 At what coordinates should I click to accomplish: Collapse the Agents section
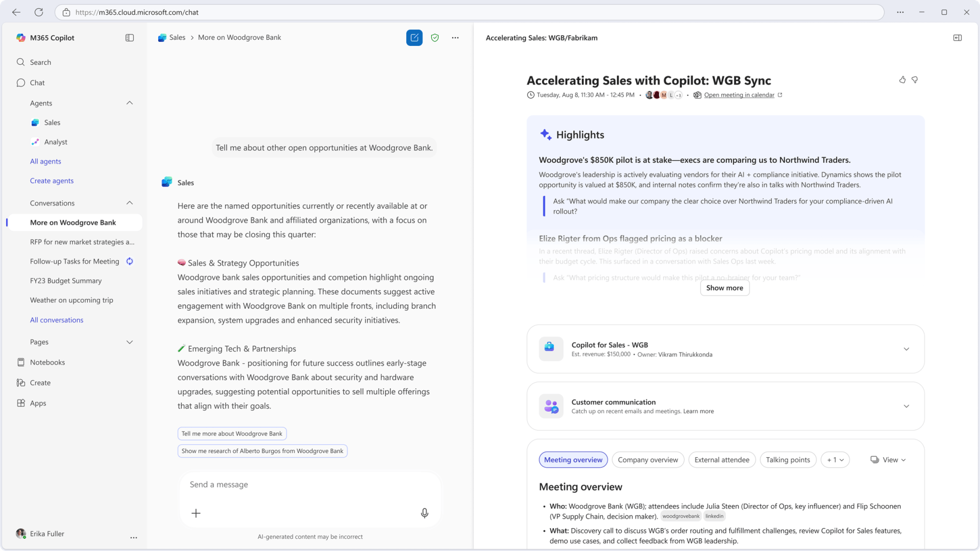[129, 103]
